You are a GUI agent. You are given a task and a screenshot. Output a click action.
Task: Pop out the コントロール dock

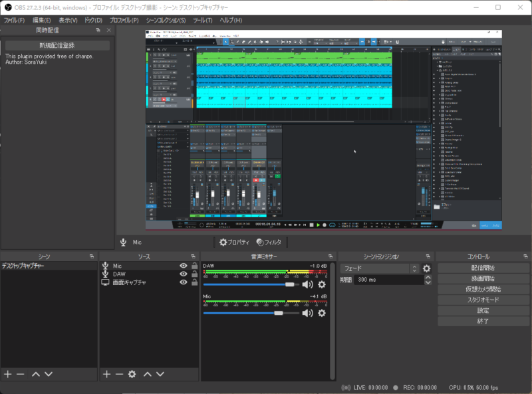pyautogui.click(x=525, y=256)
